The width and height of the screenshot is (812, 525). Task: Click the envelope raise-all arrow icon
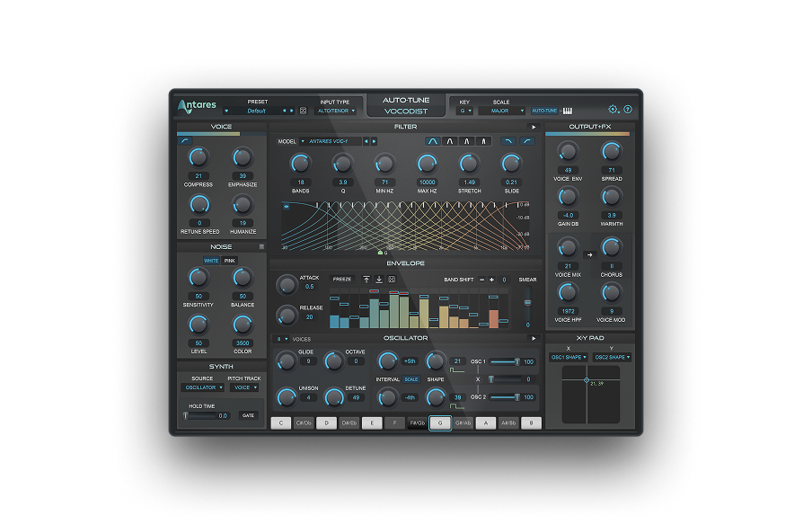[366, 280]
